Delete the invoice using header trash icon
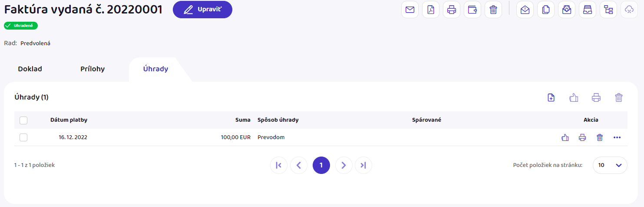 coord(493,10)
